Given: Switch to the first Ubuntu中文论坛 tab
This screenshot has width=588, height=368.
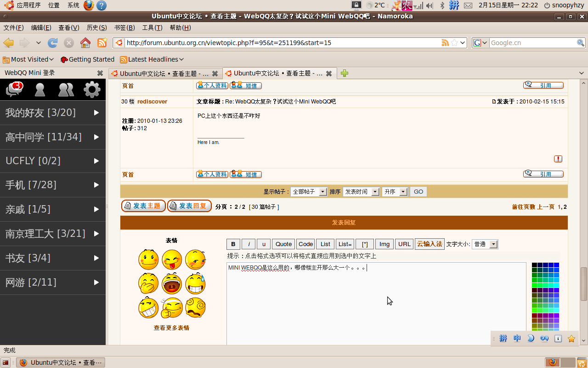Looking at the screenshot, I should [x=165, y=73].
